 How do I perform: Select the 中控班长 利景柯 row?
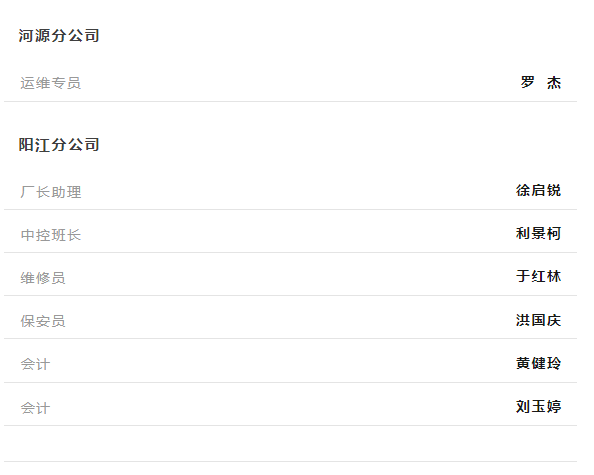pos(291,231)
